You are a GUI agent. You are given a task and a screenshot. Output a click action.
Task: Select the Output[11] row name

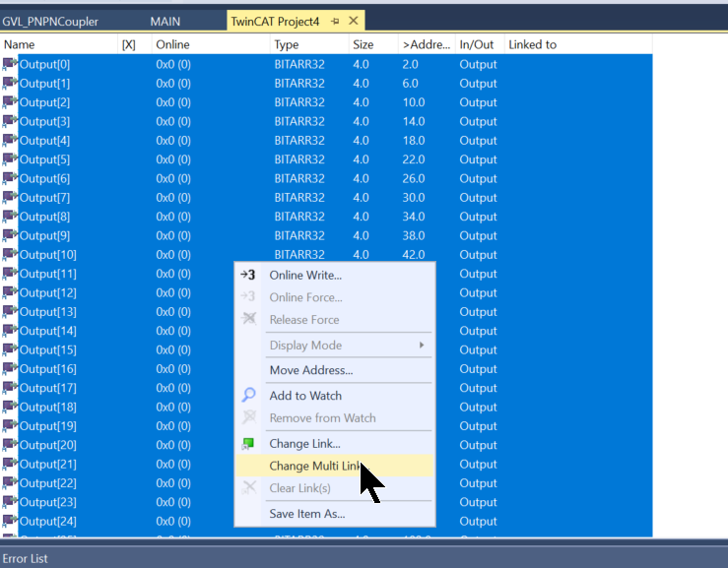[48, 274]
